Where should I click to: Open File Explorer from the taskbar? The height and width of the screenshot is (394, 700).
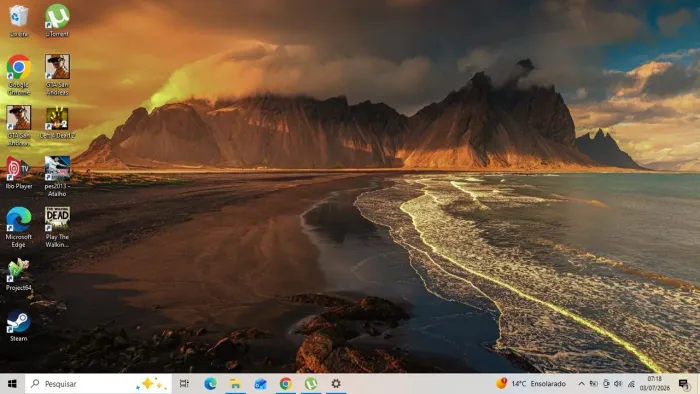point(235,384)
